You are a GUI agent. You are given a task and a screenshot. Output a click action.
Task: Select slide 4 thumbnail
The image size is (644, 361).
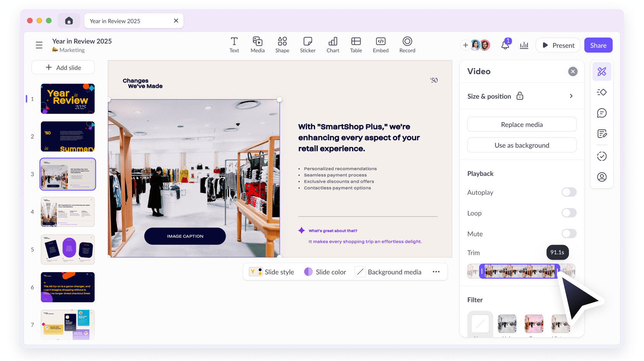click(68, 212)
